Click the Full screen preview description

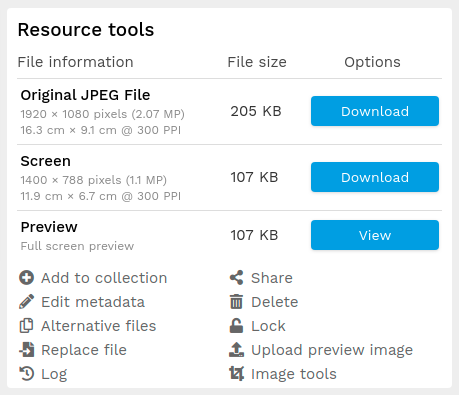77,246
